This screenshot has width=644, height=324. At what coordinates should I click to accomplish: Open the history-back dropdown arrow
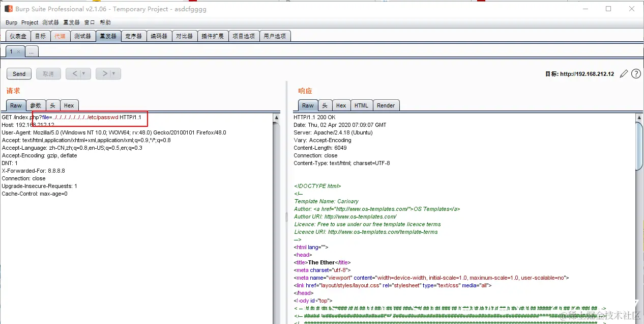(85, 73)
